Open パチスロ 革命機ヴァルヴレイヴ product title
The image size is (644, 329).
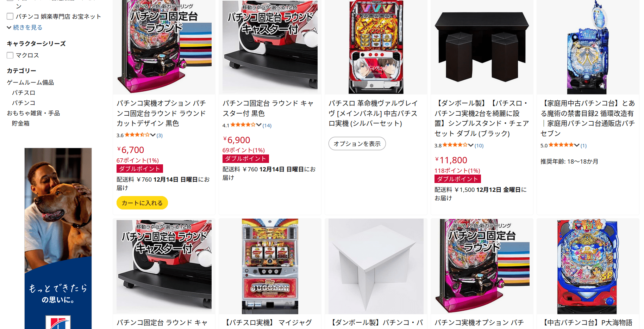[373, 113]
